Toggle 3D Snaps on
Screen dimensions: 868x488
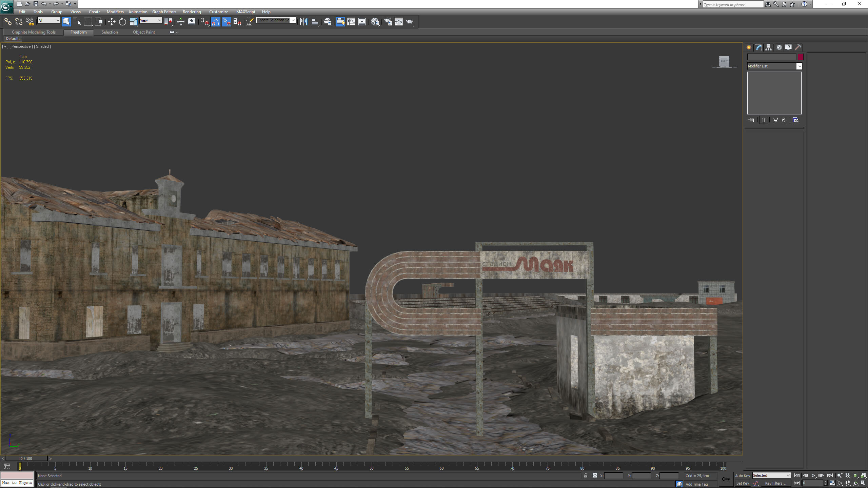click(204, 22)
